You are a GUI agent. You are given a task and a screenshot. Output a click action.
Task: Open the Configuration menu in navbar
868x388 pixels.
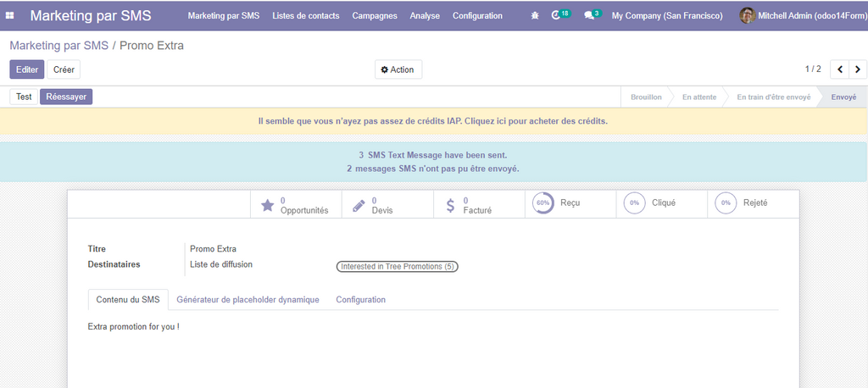click(x=477, y=15)
